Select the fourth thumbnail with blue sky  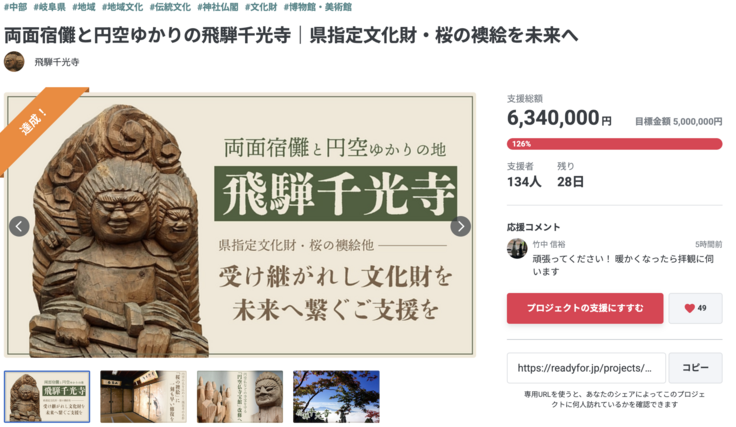[336, 396]
